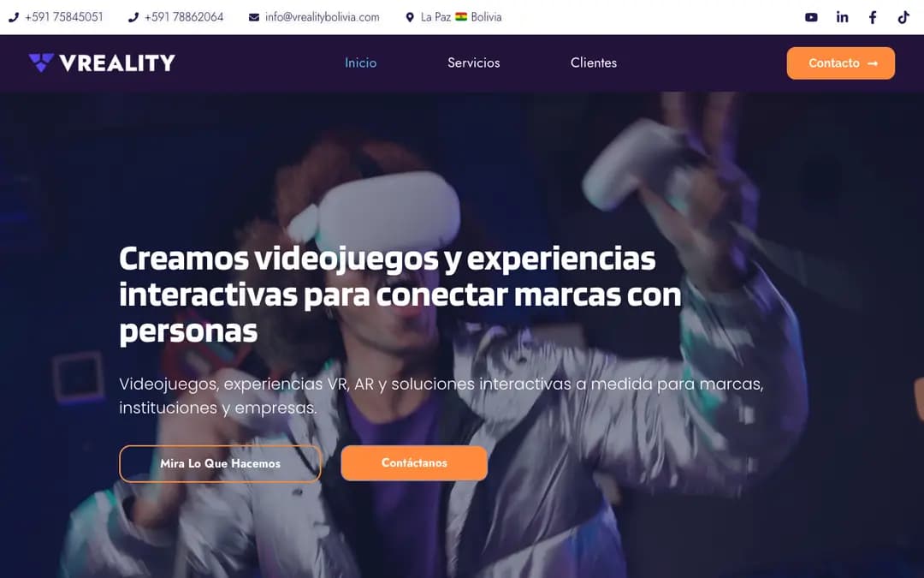
Task: Click the Contáctanos button
Action: pyautogui.click(x=414, y=463)
